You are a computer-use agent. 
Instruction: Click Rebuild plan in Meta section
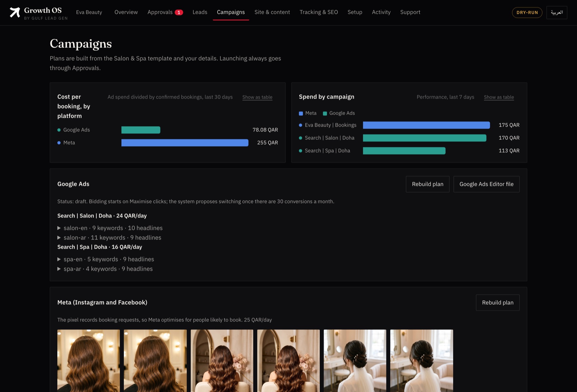[x=498, y=303]
